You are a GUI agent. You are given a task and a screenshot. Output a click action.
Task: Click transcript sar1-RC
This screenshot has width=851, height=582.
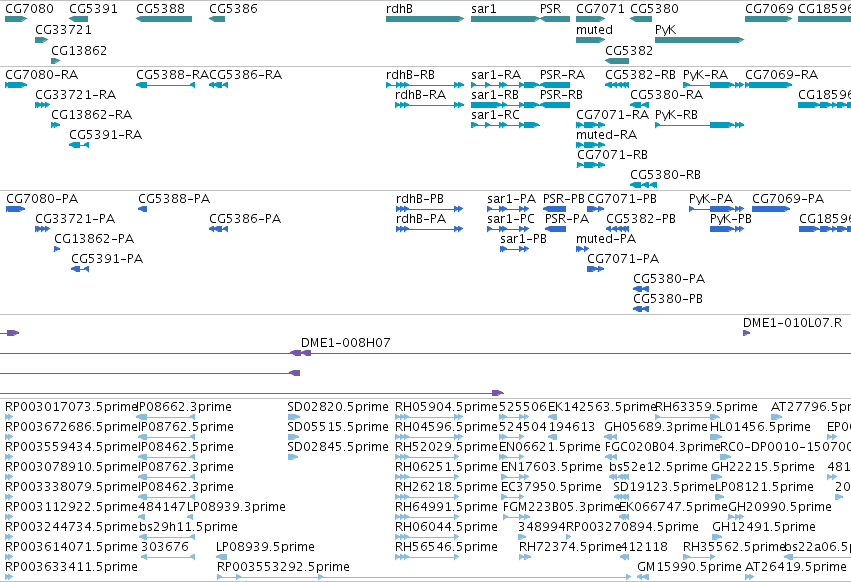pyautogui.click(x=496, y=115)
